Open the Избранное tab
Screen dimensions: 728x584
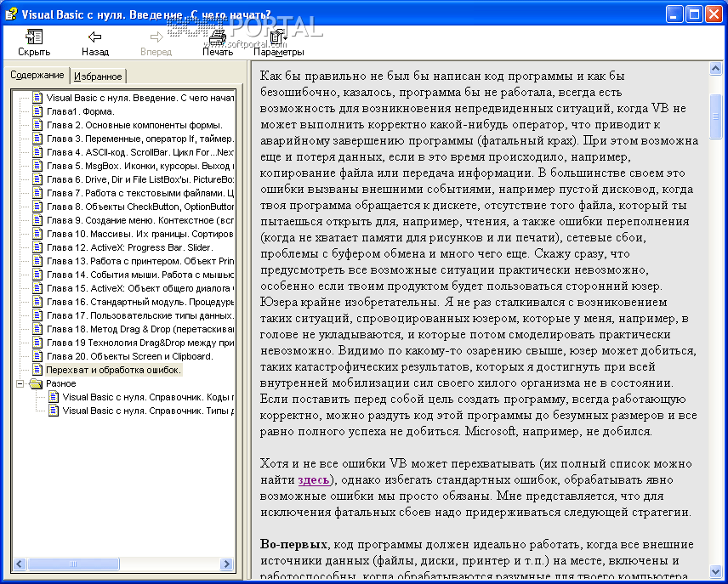coord(98,77)
